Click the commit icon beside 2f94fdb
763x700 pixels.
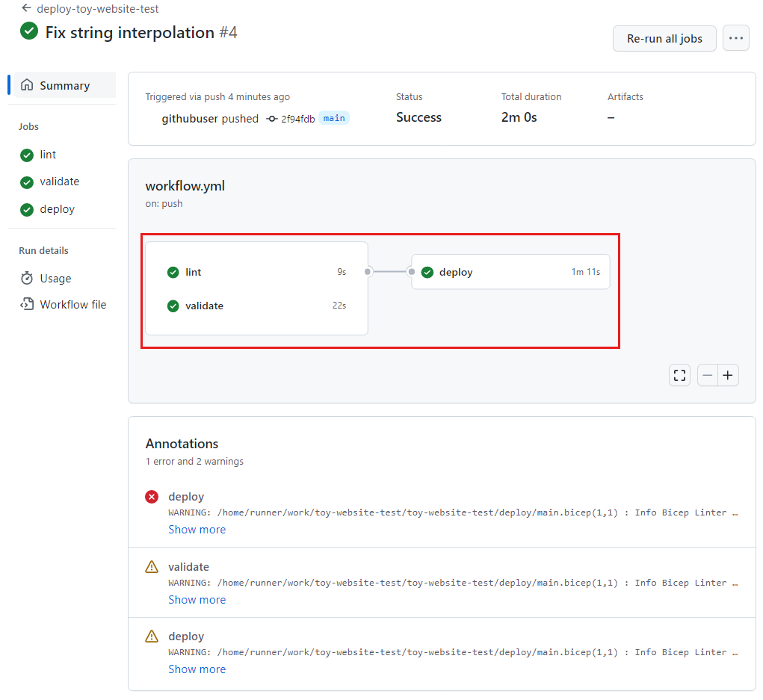(272, 119)
